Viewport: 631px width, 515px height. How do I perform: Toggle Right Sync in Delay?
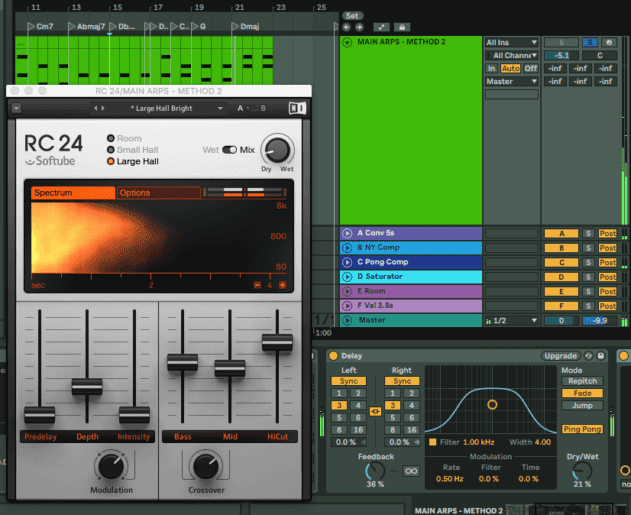(402, 381)
